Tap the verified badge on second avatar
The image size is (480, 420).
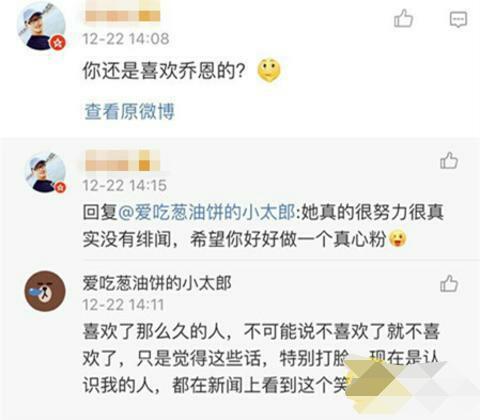pyautogui.click(x=60, y=187)
